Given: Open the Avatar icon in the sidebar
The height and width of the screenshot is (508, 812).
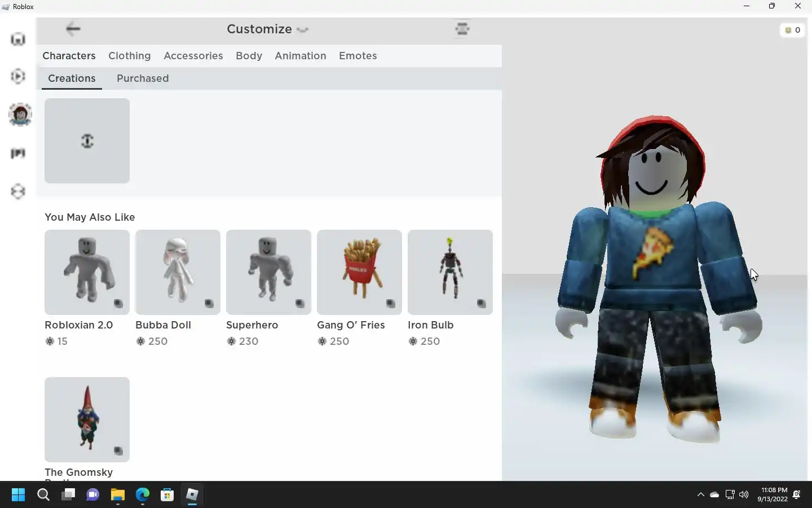Looking at the screenshot, I should pos(20,115).
